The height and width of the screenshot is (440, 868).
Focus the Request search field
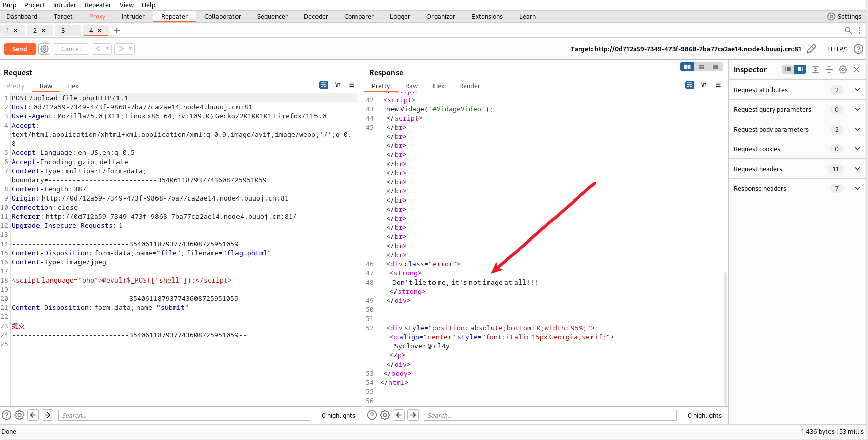(x=184, y=415)
